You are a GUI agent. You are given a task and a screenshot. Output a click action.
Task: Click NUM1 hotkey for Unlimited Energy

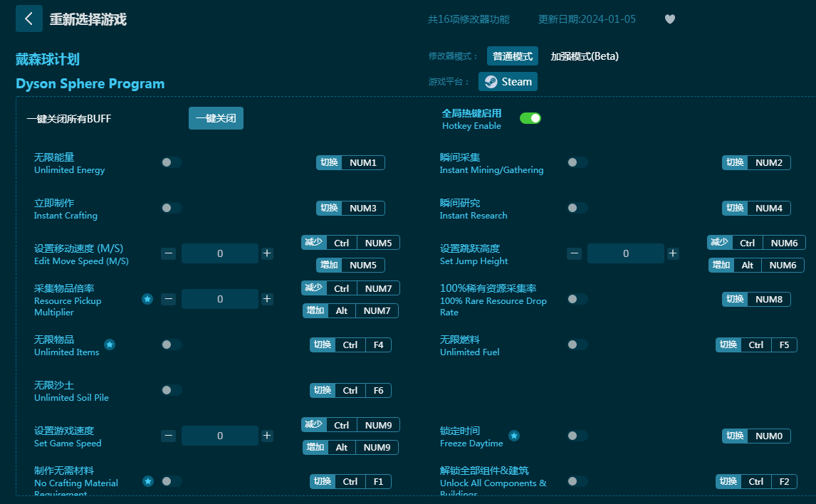[350, 162]
